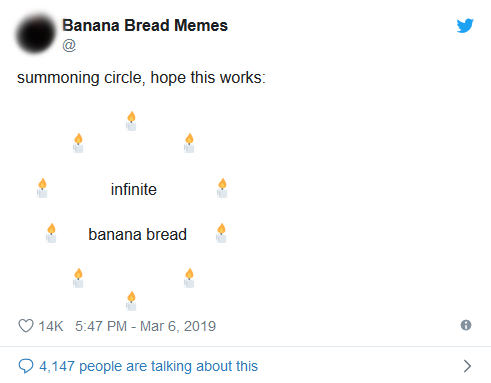Open the 5:47 PM - Mar 6, 2019 timestamp

[145, 326]
